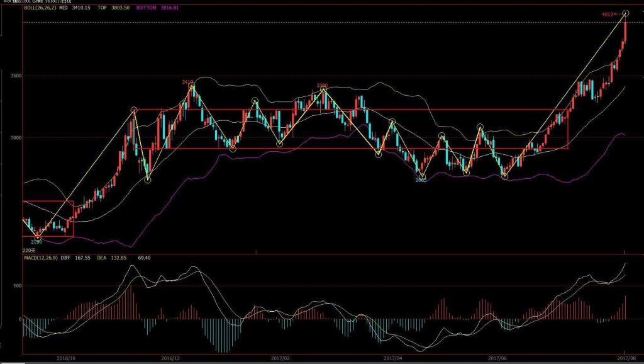Screen dimensions: 644x364
Task: Click the 220天 day count label
Action: 29,250
